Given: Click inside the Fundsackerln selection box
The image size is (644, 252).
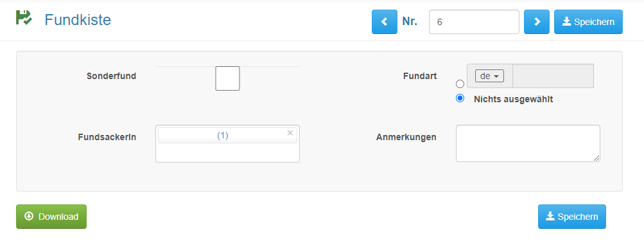Looking at the screenshot, I should coord(227,153).
